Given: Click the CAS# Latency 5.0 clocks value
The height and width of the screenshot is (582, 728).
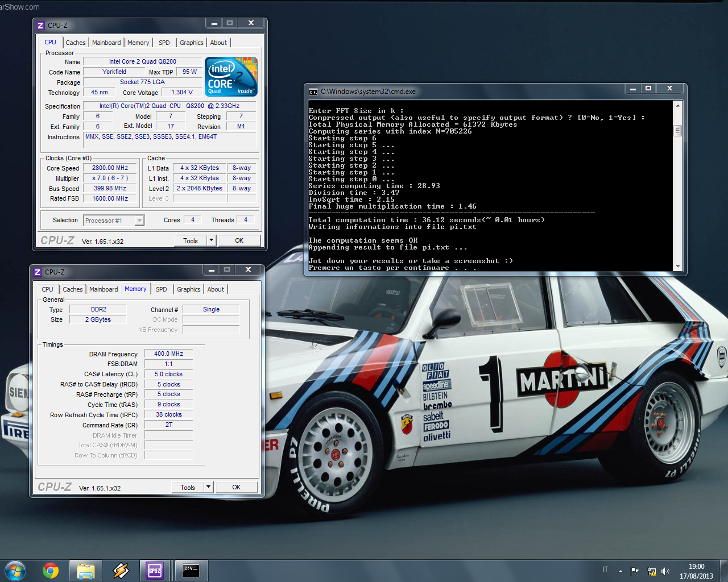Looking at the screenshot, I should coord(169,374).
